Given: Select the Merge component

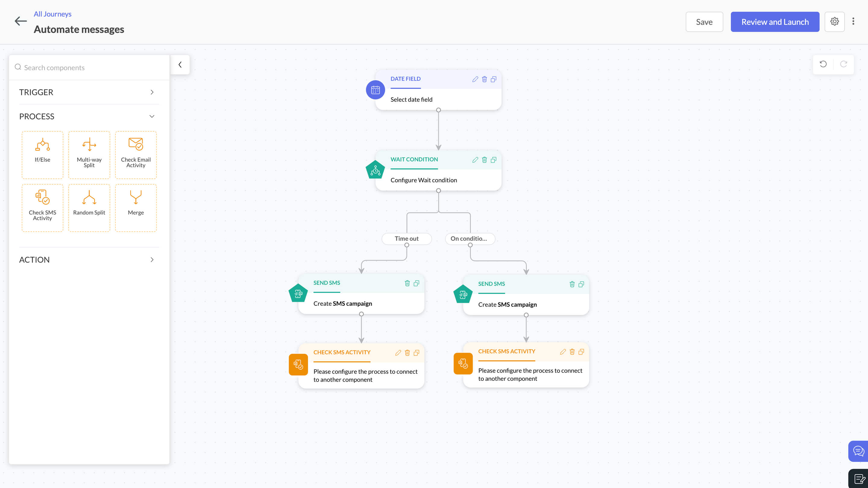Looking at the screenshot, I should pyautogui.click(x=136, y=208).
